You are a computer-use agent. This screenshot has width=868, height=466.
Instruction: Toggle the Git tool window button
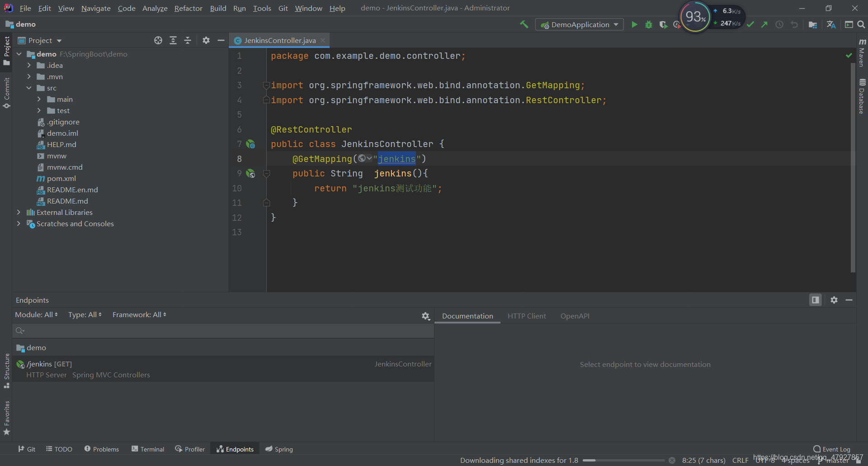(x=27, y=449)
